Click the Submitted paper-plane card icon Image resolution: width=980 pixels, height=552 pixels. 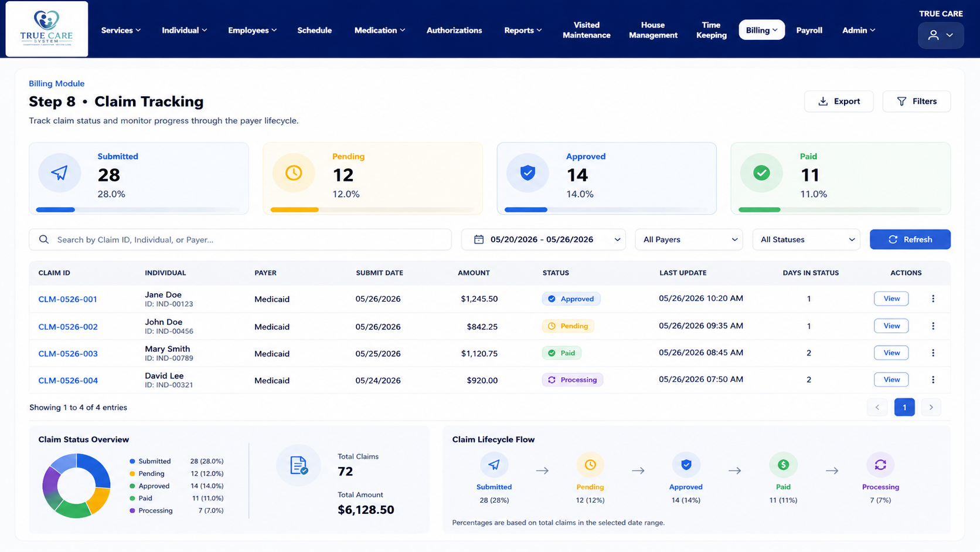[x=59, y=172]
